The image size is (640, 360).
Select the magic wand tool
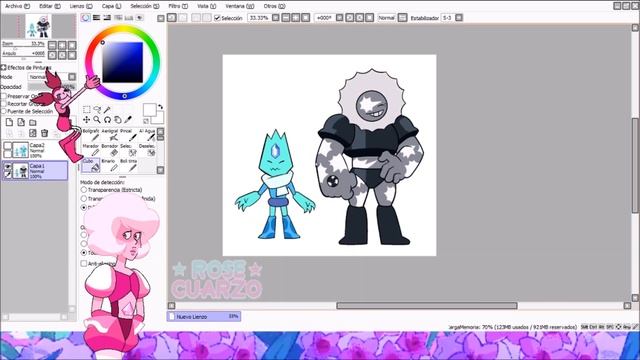tap(107, 109)
